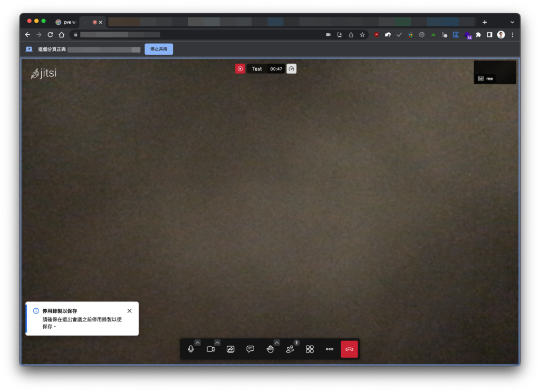
Task: Open a new browser tab
Action: tap(485, 22)
